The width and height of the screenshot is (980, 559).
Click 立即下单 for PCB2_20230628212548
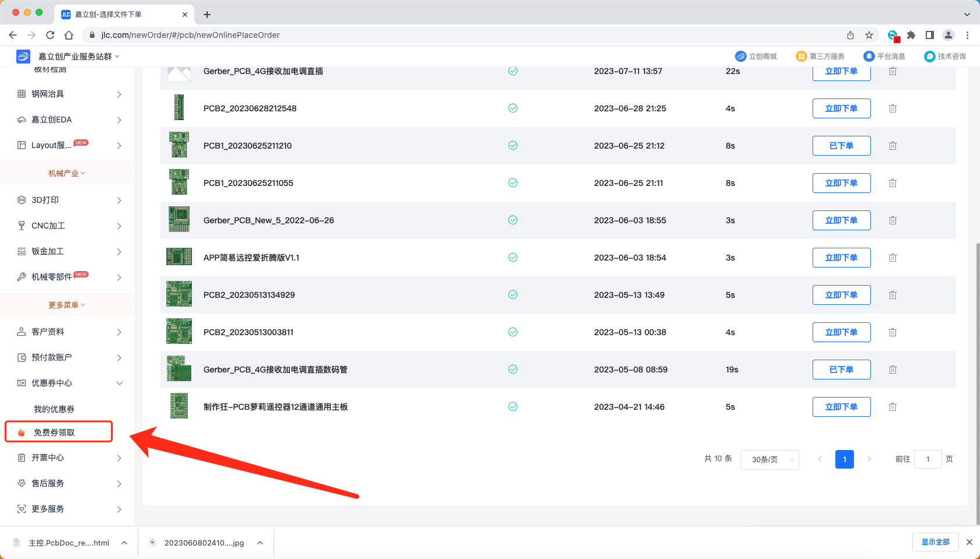841,108
